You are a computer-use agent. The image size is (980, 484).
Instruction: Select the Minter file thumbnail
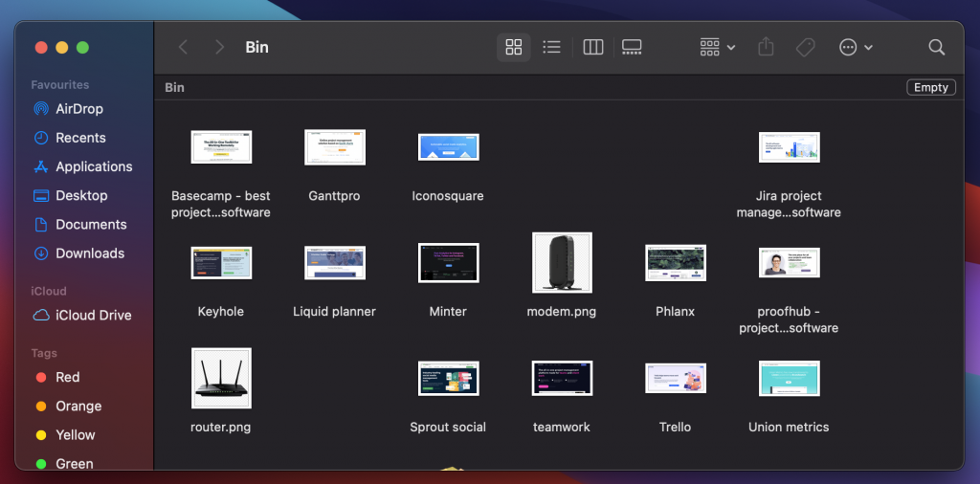(x=448, y=262)
